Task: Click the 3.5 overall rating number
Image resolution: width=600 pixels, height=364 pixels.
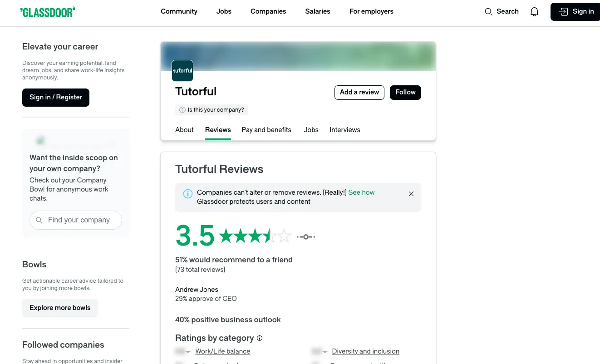Action: (195, 236)
